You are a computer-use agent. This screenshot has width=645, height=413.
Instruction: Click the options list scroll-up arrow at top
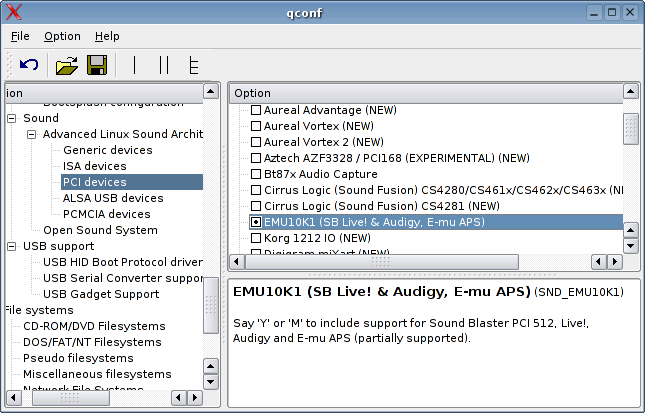coord(631,91)
